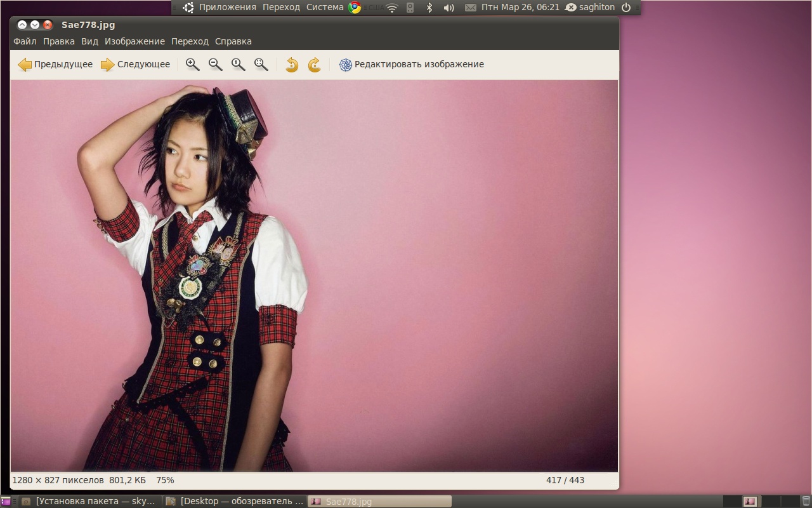Click Редактировать изображение button
Viewport: 812px width, 508px height.
click(412, 64)
